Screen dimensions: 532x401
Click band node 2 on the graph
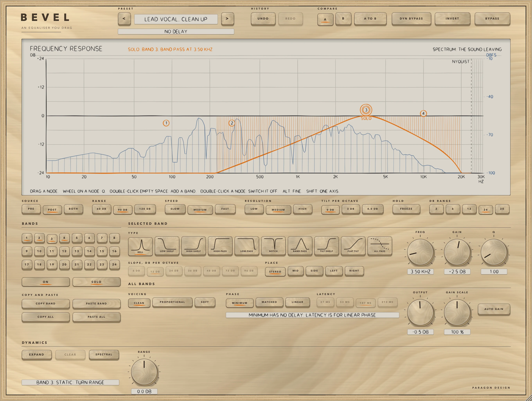(x=232, y=123)
